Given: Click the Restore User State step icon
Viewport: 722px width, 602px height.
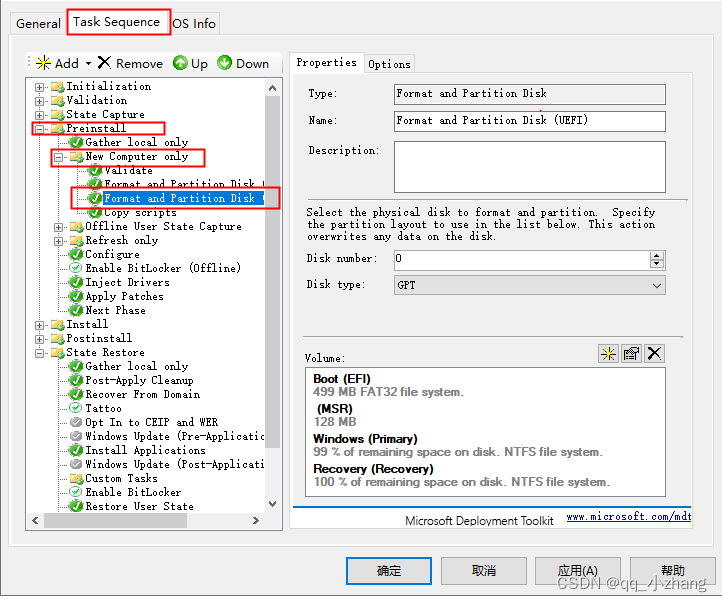Looking at the screenshot, I should click(x=76, y=506).
